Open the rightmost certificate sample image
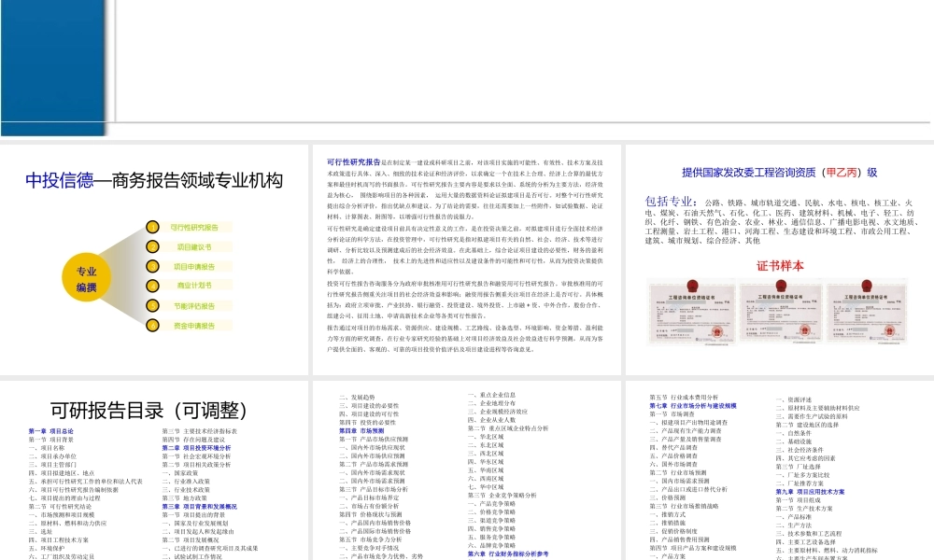The height and width of the screenshot is (560, 934). (x=866, y=312)
